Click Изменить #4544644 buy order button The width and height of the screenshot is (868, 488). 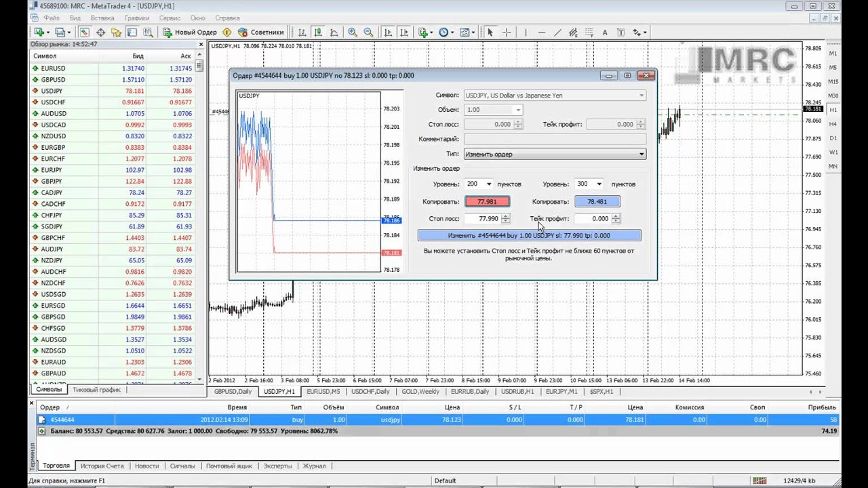[529, 235]
